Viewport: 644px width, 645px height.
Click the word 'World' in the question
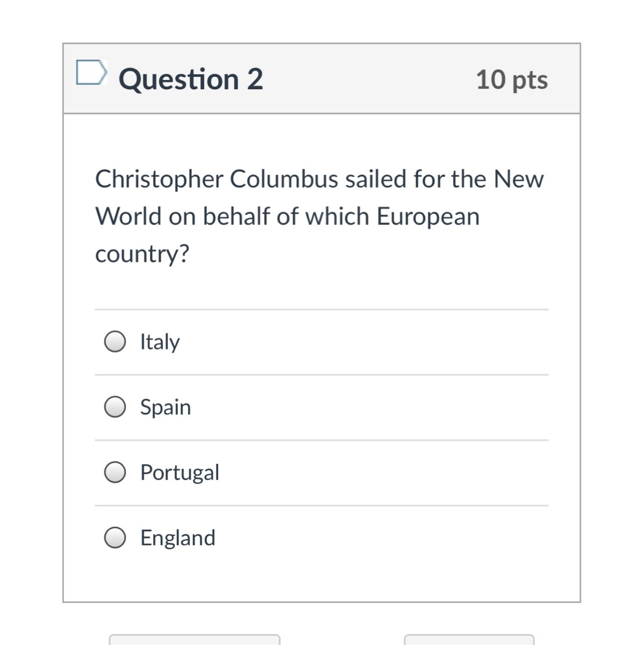tap(128, 217)
